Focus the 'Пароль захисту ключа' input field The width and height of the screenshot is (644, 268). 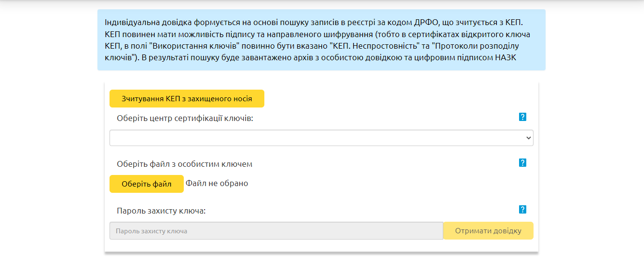[x=276, y=231]
